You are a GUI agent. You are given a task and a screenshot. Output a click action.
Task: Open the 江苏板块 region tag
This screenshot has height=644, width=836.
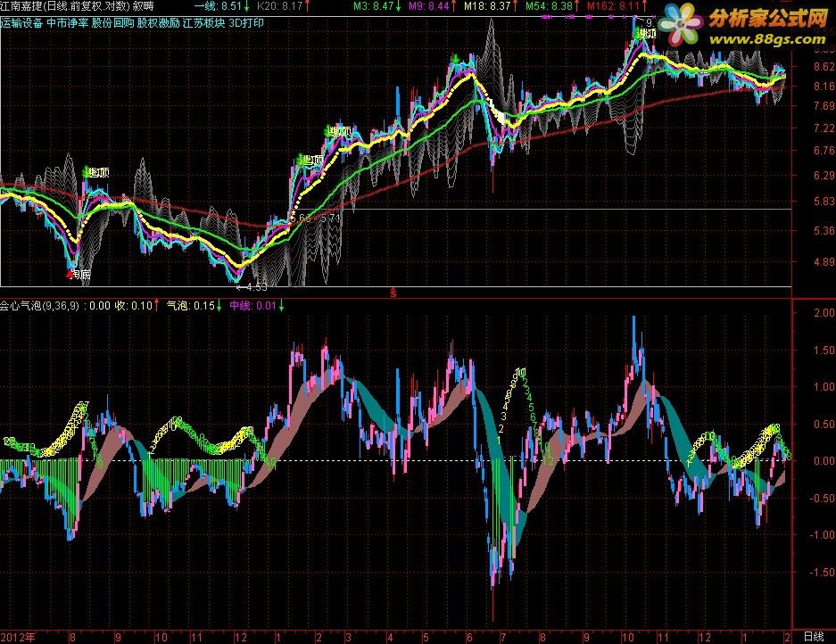tap(203, 23)
